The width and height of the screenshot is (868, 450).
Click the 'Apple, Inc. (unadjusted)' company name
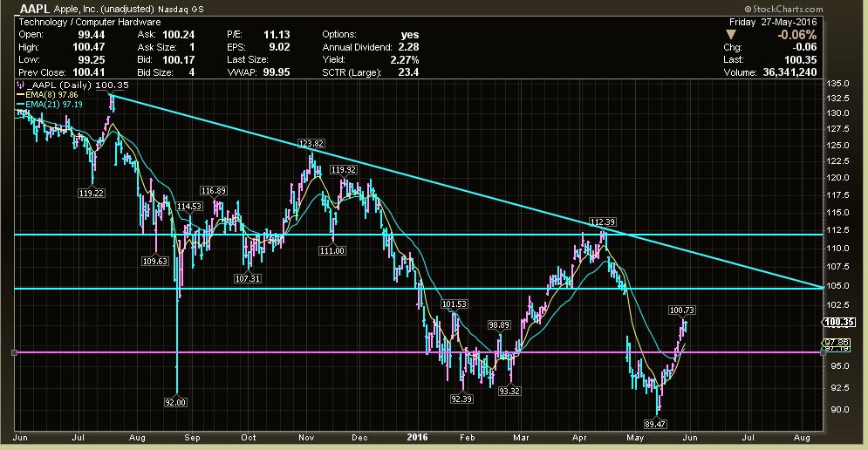point(104,10)
